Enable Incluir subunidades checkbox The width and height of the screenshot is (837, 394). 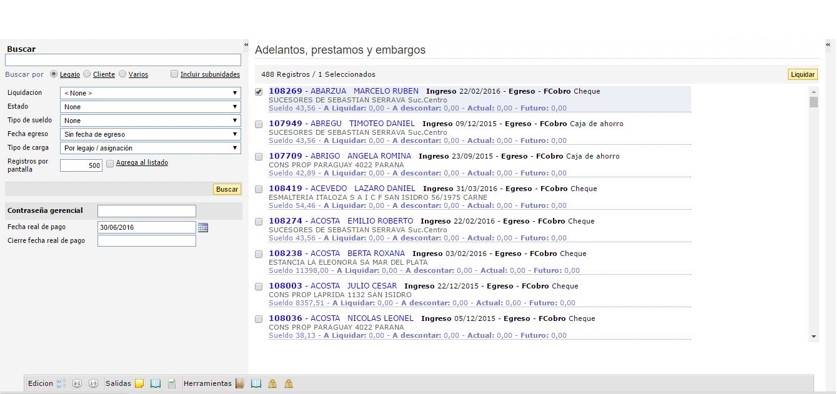pyautogui.click(x=174, y=74)
